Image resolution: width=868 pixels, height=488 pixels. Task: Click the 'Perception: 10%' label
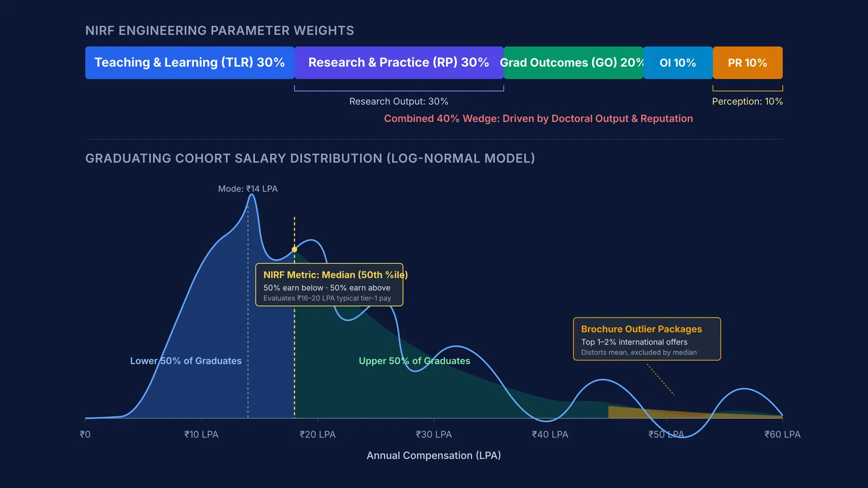[748, 101]
